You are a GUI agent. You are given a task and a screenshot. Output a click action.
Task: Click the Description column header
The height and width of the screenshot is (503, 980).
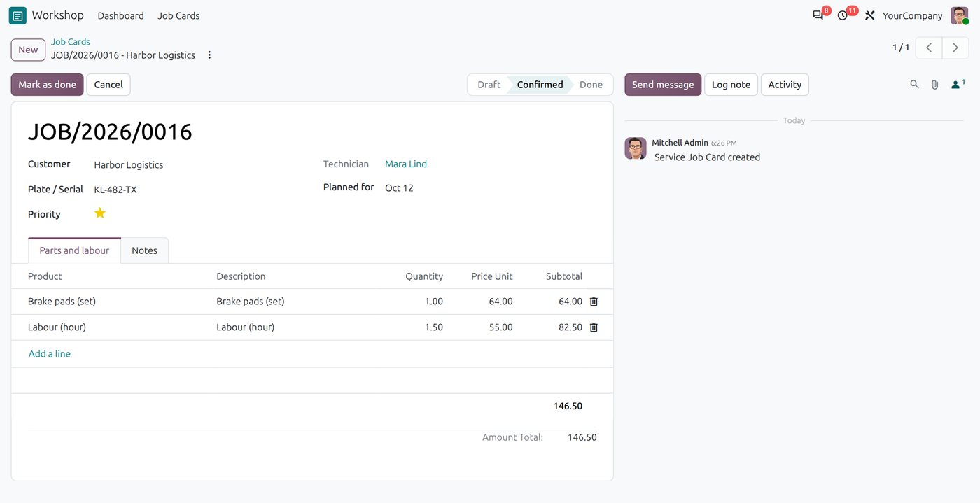click(x=241, y=276)
